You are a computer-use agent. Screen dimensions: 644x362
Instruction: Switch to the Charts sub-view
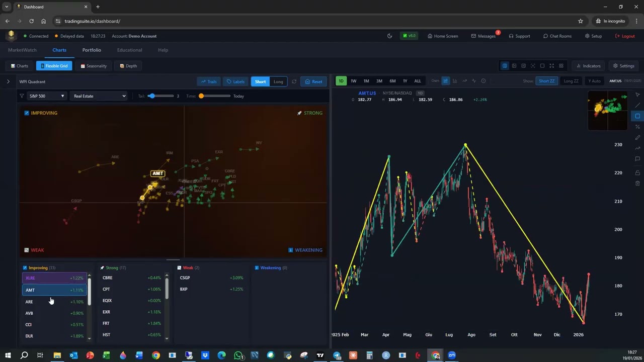click(x=20, y=66)
